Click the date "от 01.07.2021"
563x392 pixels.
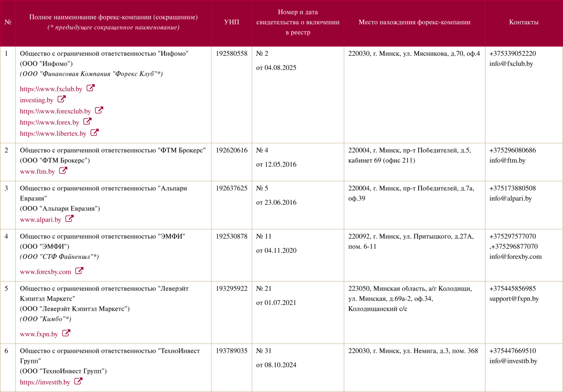[276, 303]
